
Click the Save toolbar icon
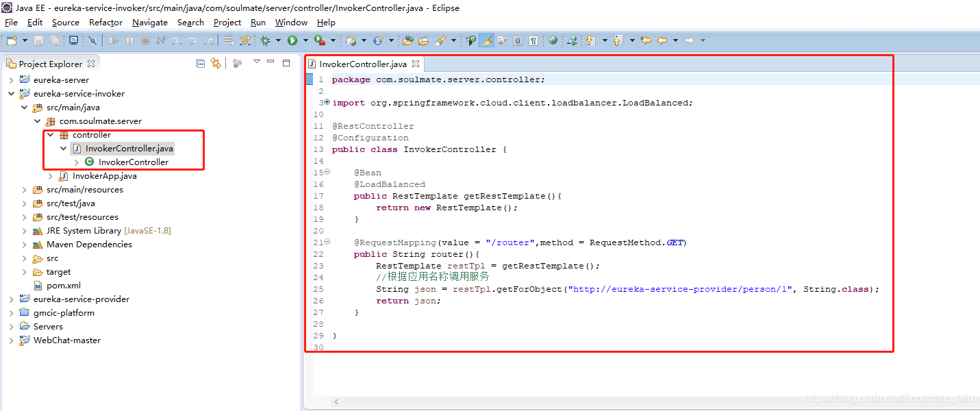[38, 41]
